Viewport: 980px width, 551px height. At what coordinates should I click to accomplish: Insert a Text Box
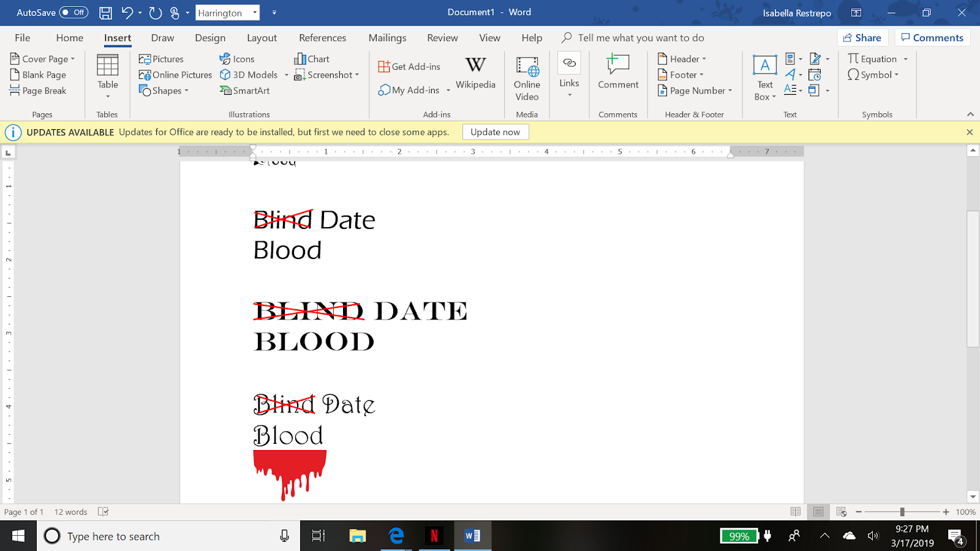pyautogui.click(x=765, y=78)
